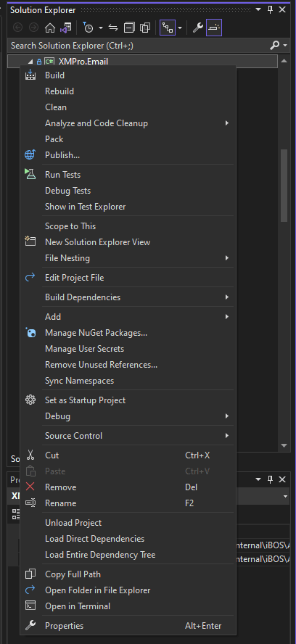Image resolution: width=296 pixels, height=644 pixels.
Task: Expand the Build Dependencies submenu
Action: click(128, 297)
